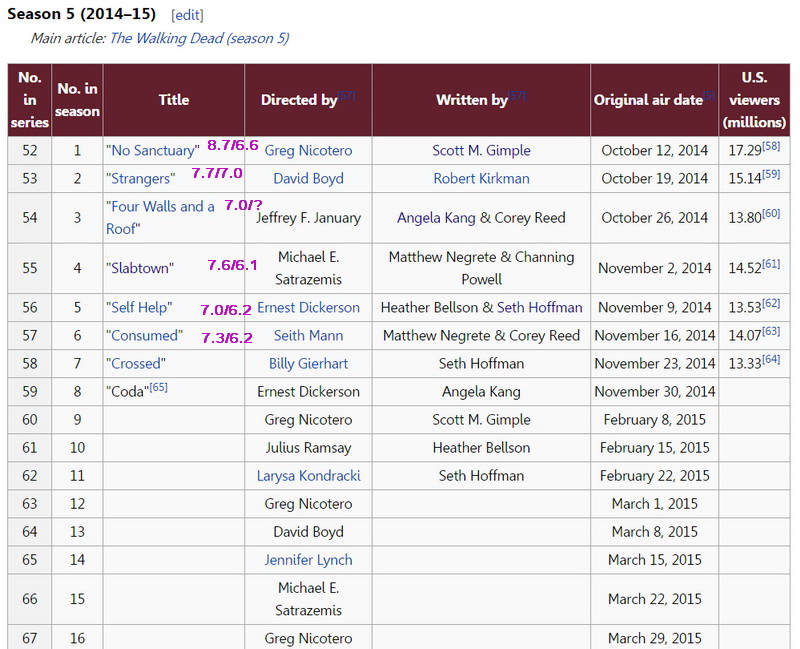Click the Ernest Dickerson link in row 56

click(x=308, y=307)
